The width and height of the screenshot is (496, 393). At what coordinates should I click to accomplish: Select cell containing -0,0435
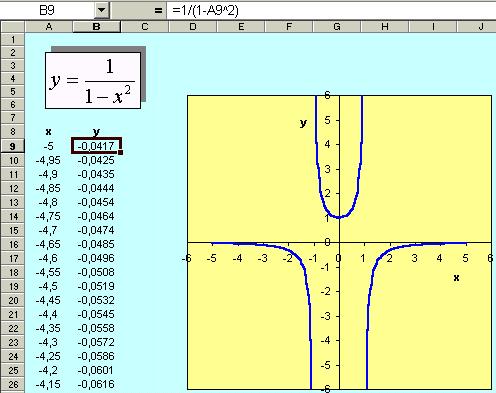[x=96, y=174]
